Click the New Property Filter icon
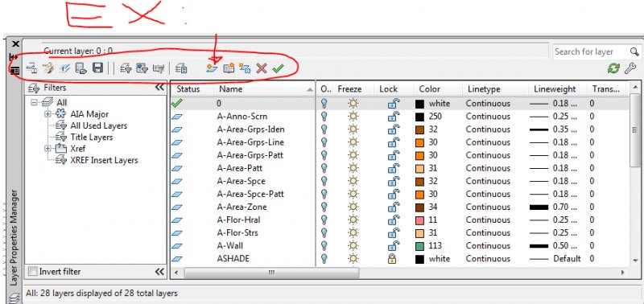 pyautogui.click(x=126, y=68)
